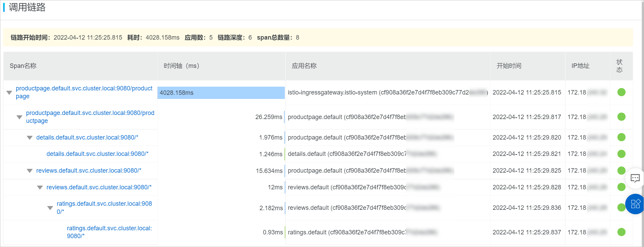Image resolution: width=644 pixels, height=247 pixels.
Task: Open reviews span link with 12ms
Action: click(99, 187)
